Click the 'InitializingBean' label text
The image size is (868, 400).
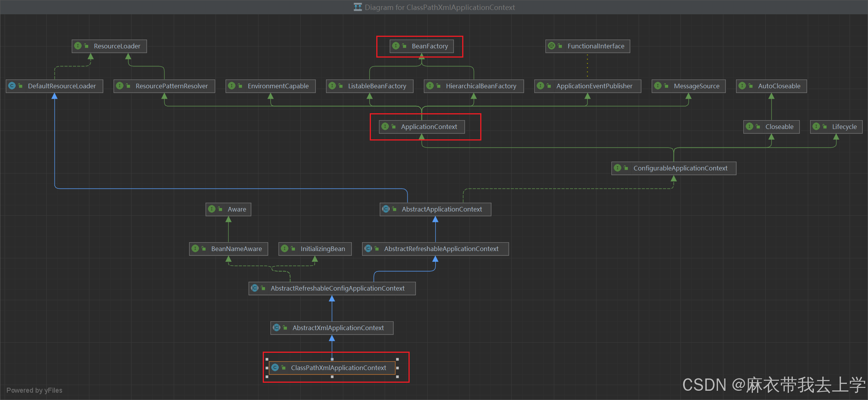click(x=323, y=249)
